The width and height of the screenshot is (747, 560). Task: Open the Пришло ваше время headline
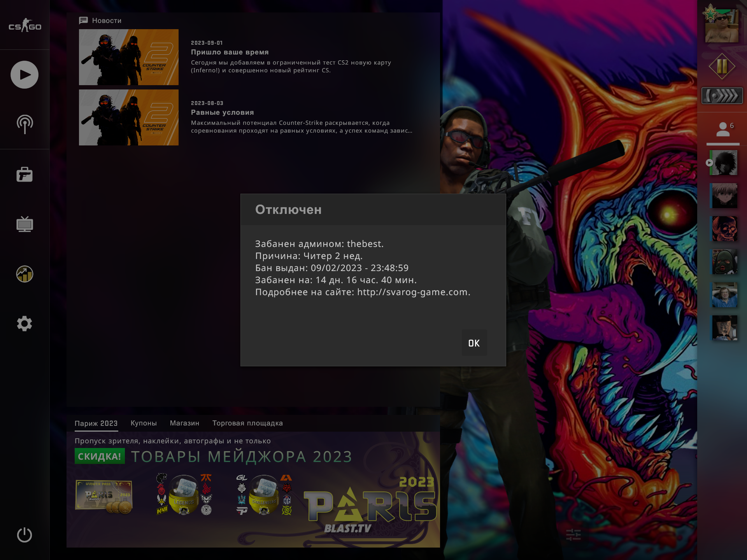[x=230, y=52]
